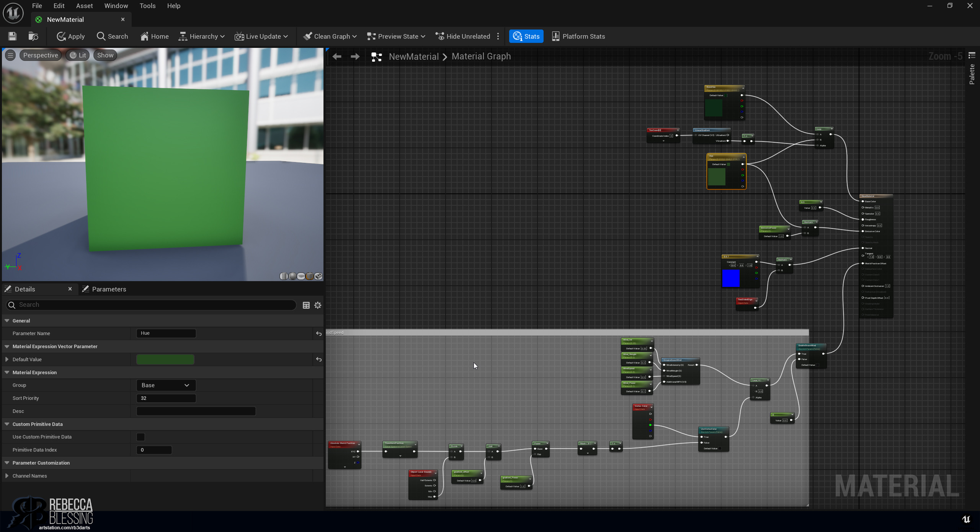Reset Parameter Name to default

[318, 334]
